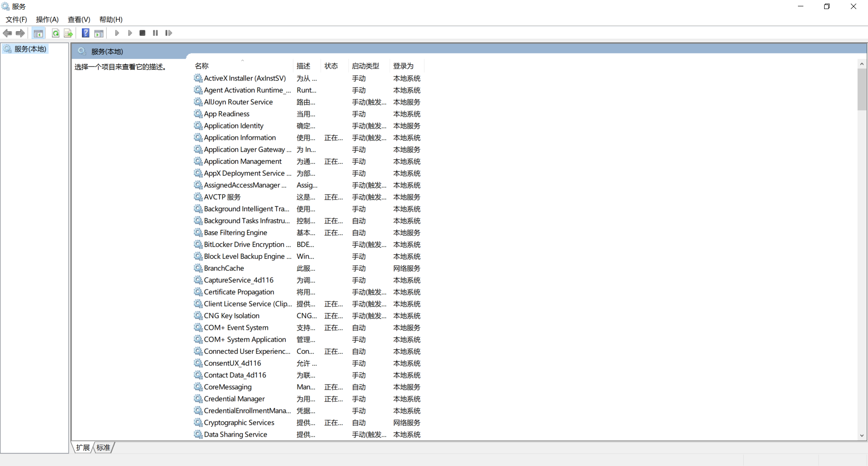The image size is (868, 466).
Task: Click the gear icon beside Base Filtering Engine
Action: [198, 233]
